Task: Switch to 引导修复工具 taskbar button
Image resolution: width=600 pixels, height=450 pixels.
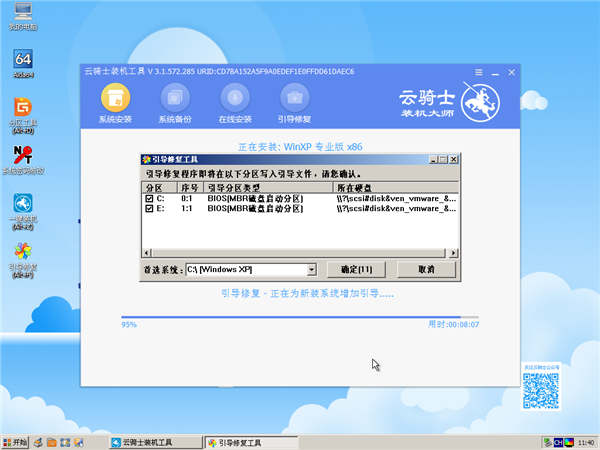Action: [x=251, y=443]
